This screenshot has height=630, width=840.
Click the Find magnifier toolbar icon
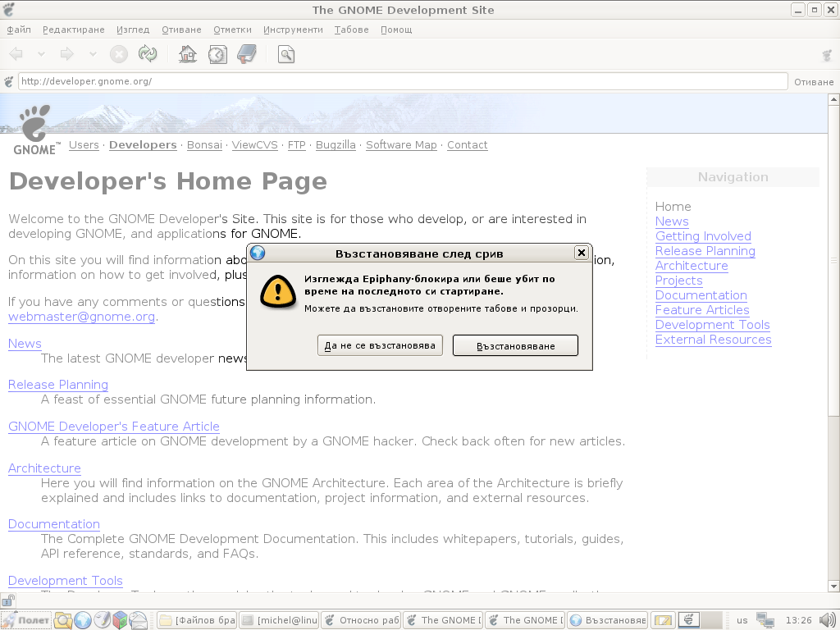[286, 54]
